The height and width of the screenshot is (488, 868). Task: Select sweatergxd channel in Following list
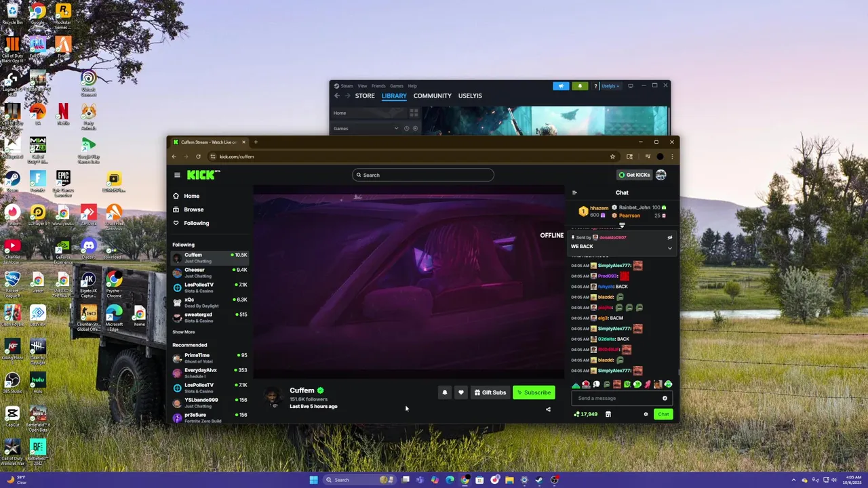point(210,317)
